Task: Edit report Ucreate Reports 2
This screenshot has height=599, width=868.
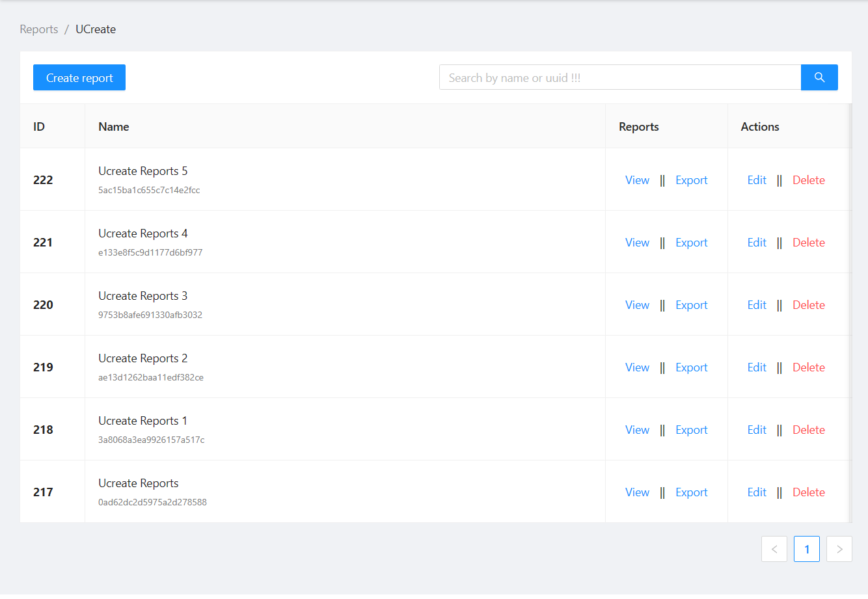Action: point(757,367)
